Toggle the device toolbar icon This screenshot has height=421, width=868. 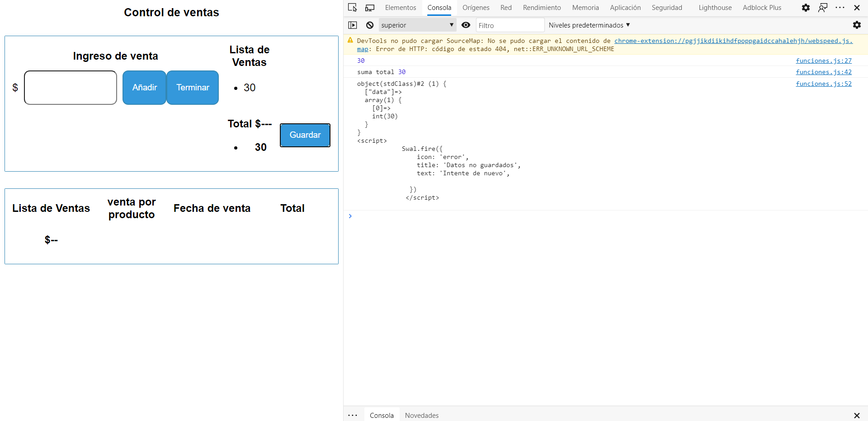pos(370,8)
